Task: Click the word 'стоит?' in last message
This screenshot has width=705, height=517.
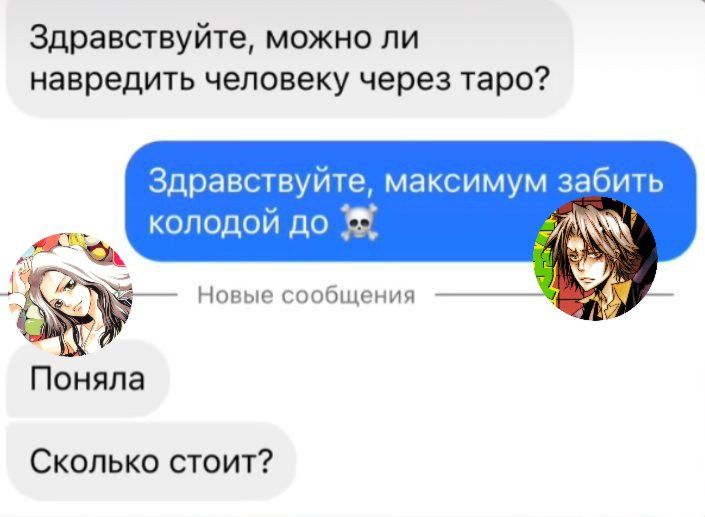Action: (220, 461)
